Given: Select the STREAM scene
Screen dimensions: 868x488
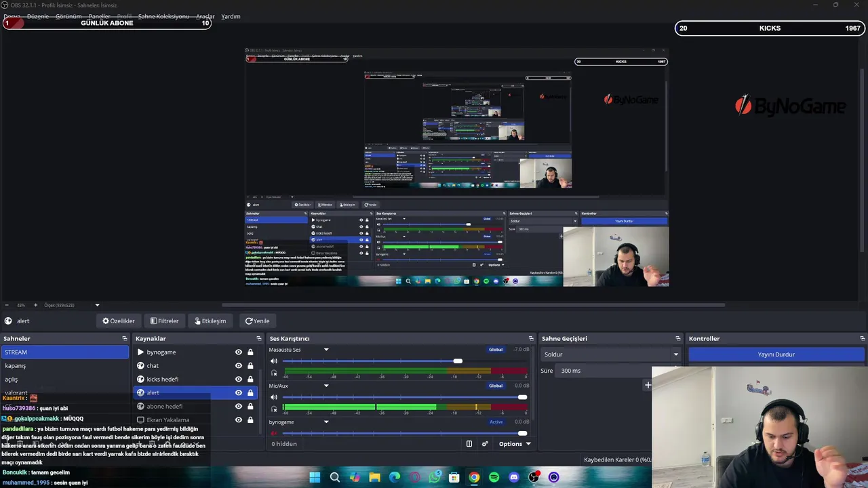Looking at the screenshot, I should click(64, 352).
